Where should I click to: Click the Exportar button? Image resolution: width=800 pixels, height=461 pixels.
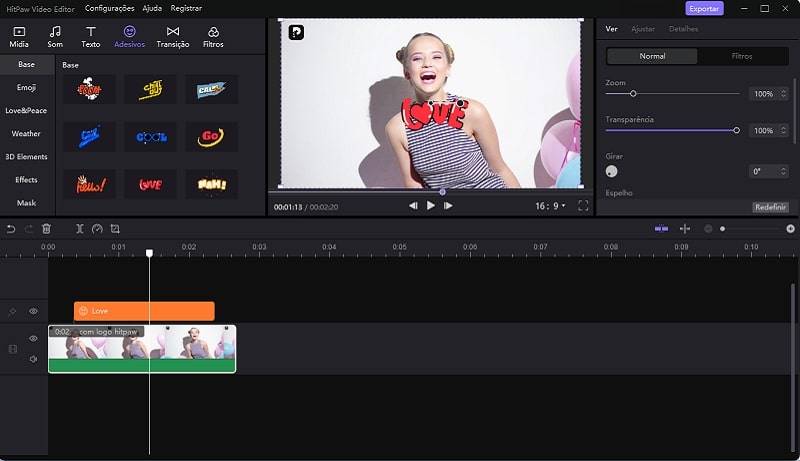(x=704, y=8)
